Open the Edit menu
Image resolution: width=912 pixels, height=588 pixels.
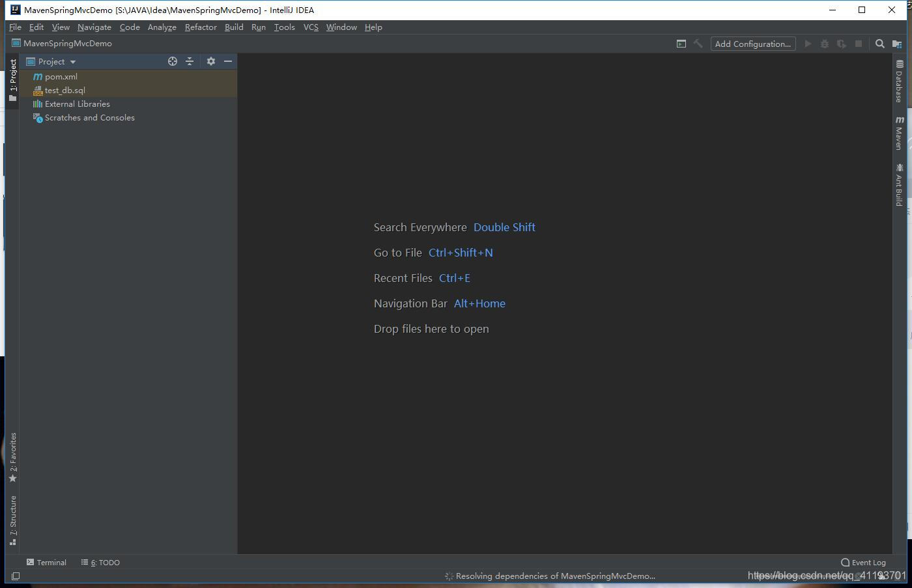tap(36, 27)
